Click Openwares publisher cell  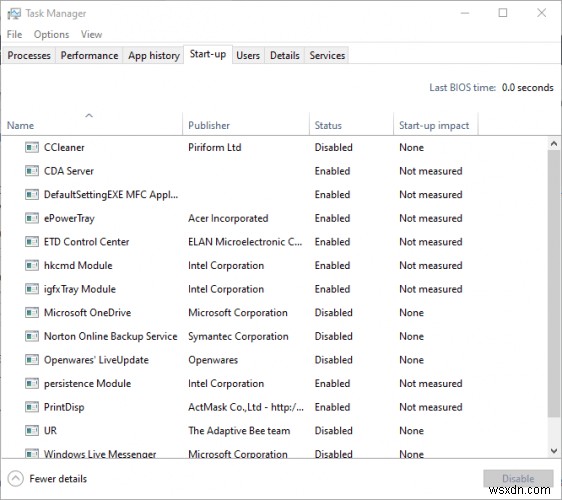click(213, 360)
